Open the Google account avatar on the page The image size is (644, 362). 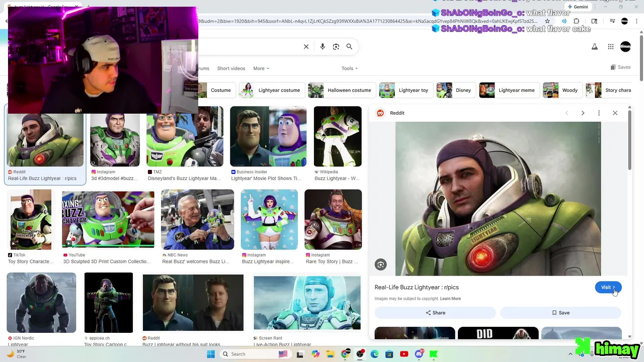pos(625,47)
